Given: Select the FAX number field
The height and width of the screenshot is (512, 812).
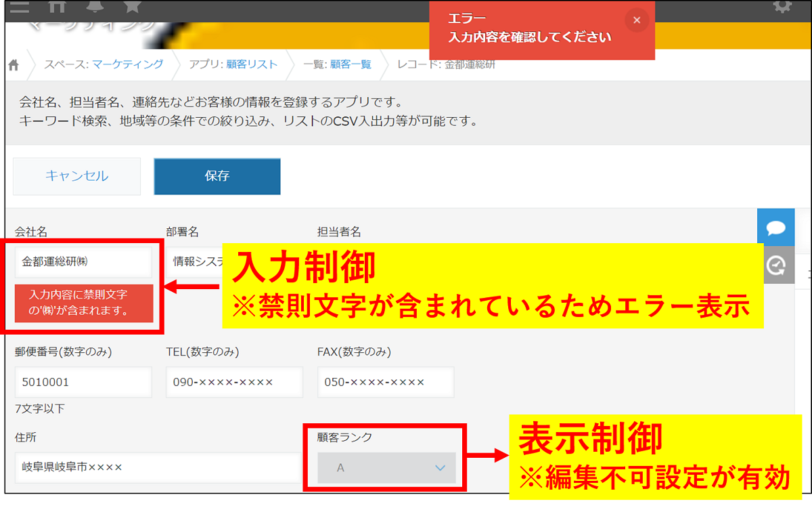Looking at the screenshot, I should click(386, 382).
